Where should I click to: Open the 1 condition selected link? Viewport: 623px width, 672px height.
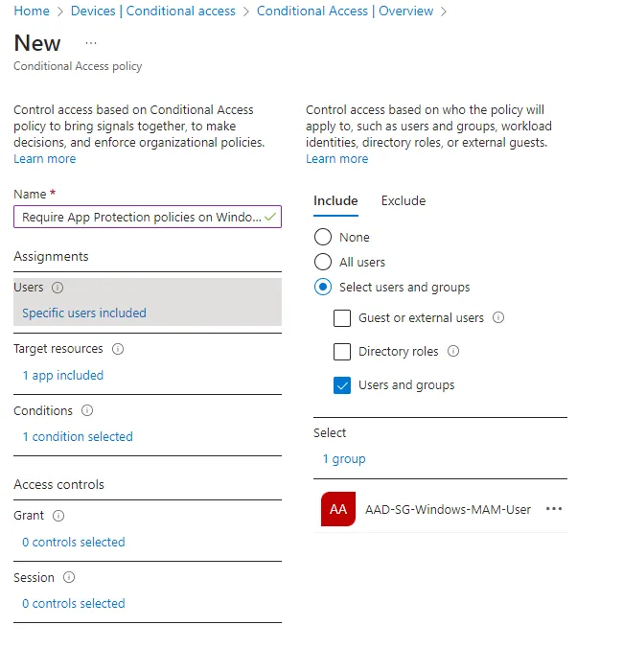pos(78,437)
